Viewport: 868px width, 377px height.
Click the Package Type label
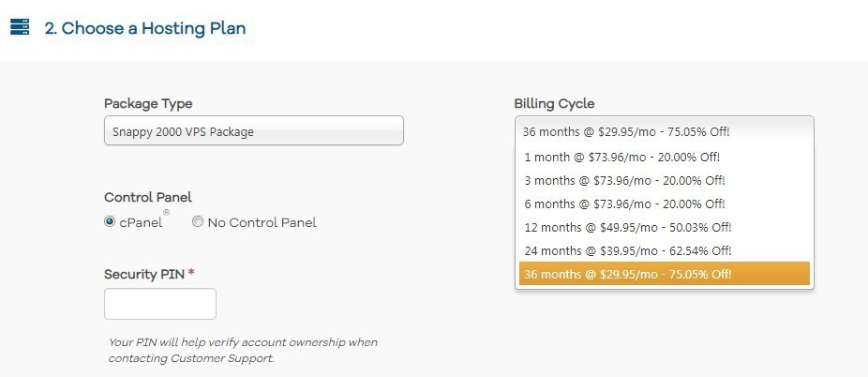coord(148,103)
